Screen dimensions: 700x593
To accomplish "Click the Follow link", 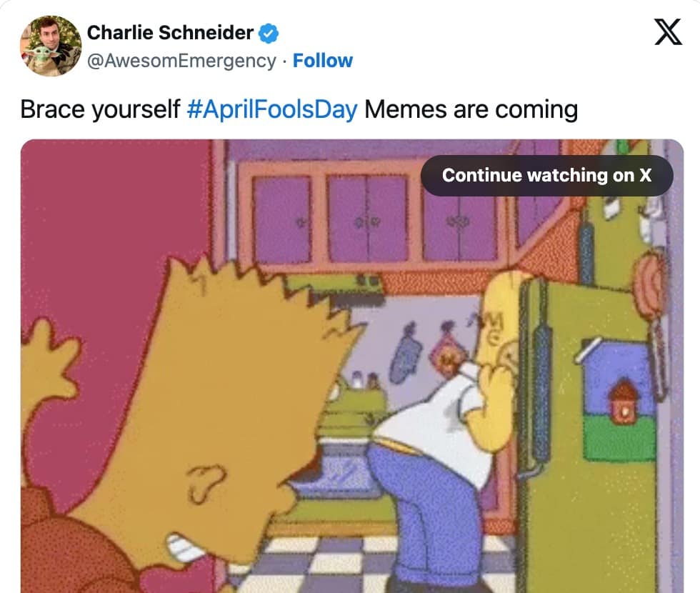I will pos(322,60).
